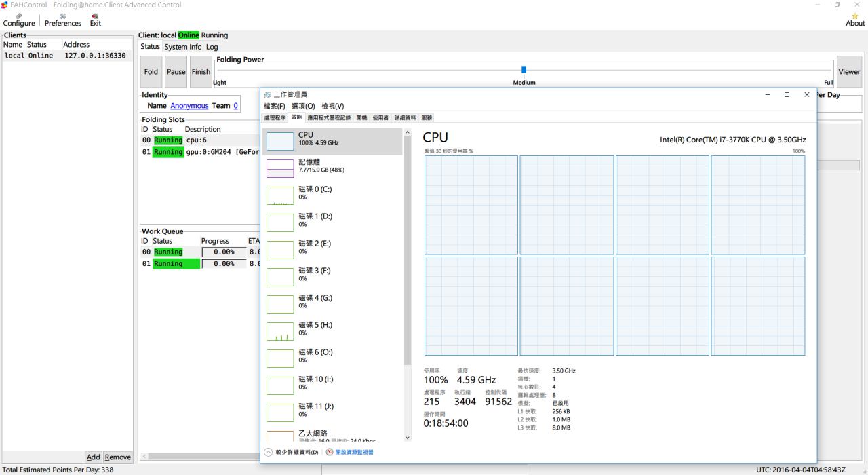Click the Work Queue Progress column header
This screenshot has width=868, height=475.
[x=215, y=241]
